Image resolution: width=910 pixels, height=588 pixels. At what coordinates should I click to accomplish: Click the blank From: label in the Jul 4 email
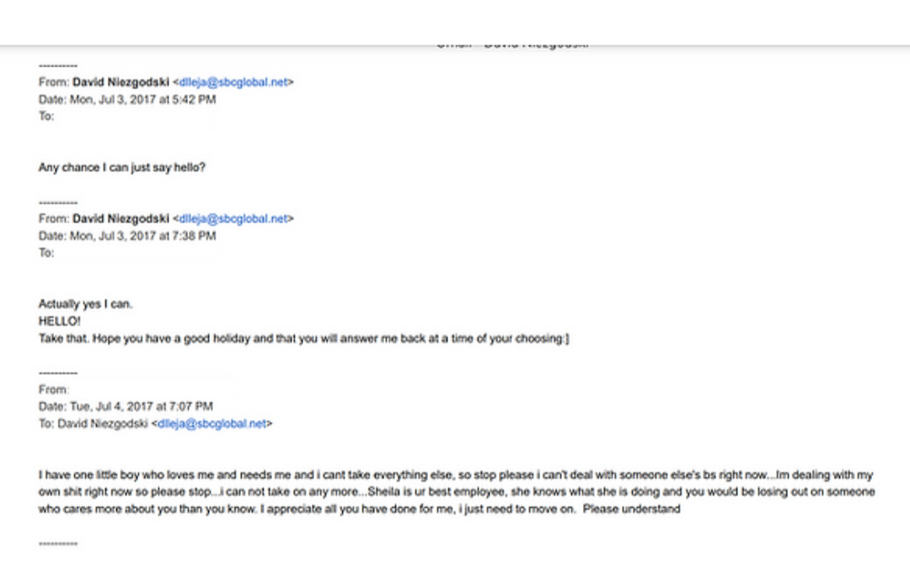[x=53, y=390]
